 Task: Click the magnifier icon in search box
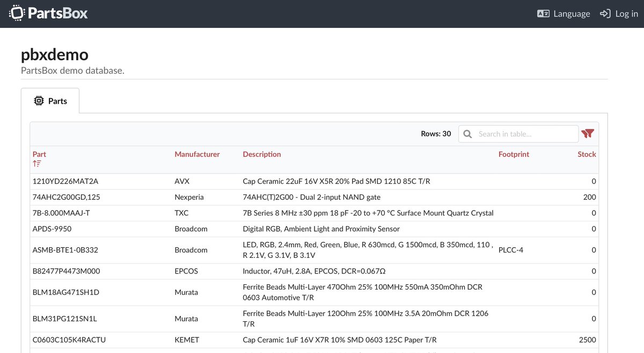point(467,134)
